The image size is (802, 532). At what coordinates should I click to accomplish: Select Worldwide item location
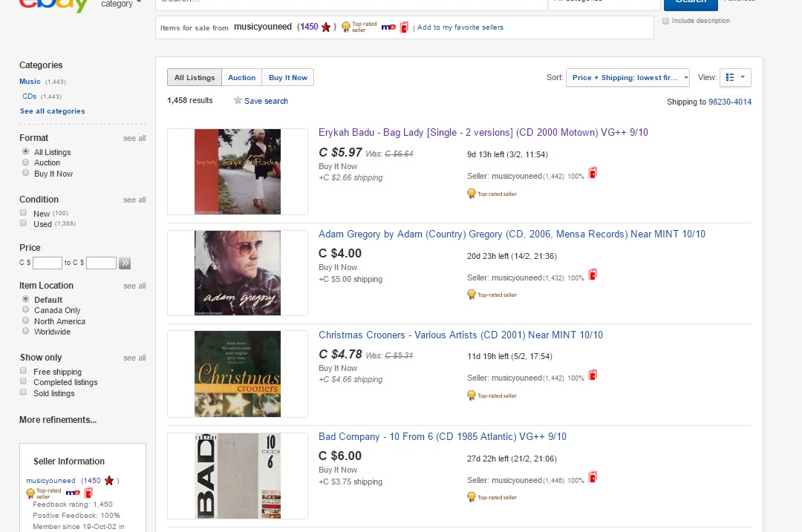(25, 331)
